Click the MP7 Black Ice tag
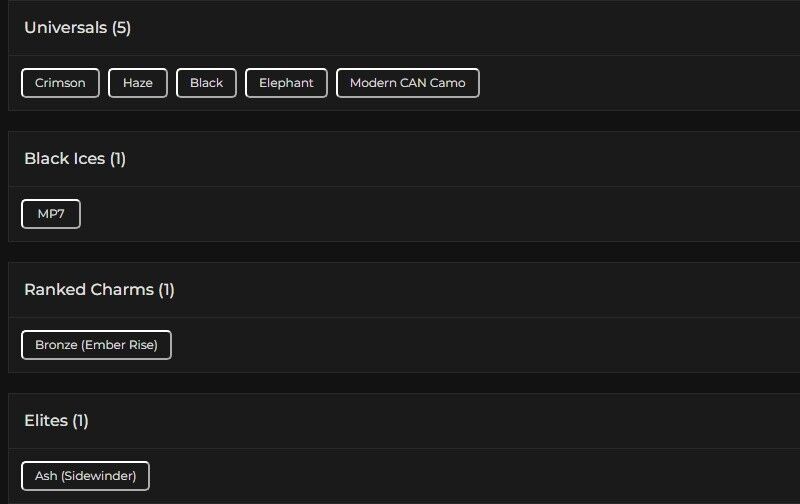The width and height of the screenshot is (800, 504). coord(51,214)
